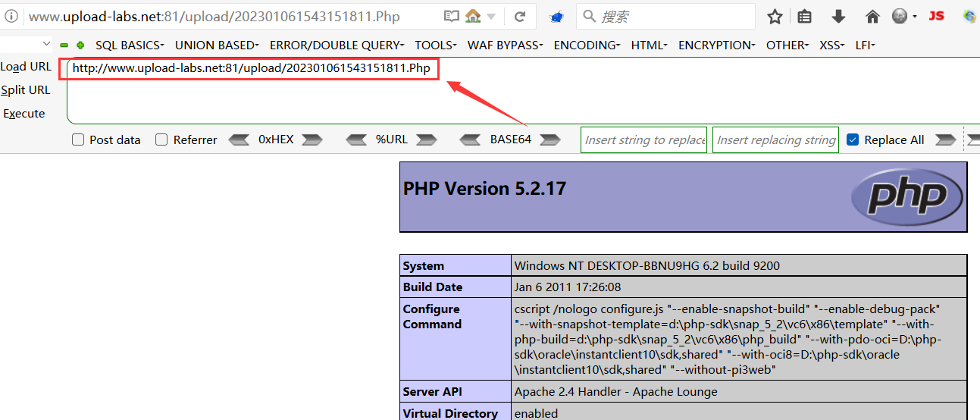Bookmark this page with the star icon
980x420 pixels.
pos(775,16)
